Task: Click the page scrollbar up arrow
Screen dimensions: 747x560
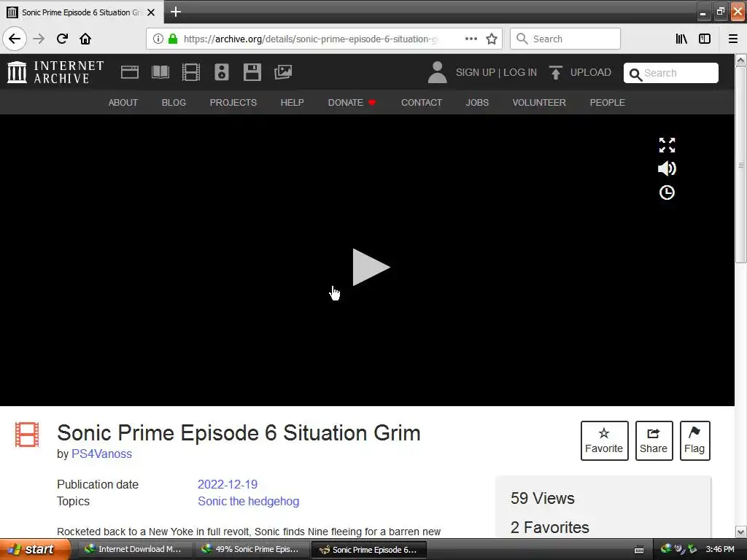Action: point(741,61)
